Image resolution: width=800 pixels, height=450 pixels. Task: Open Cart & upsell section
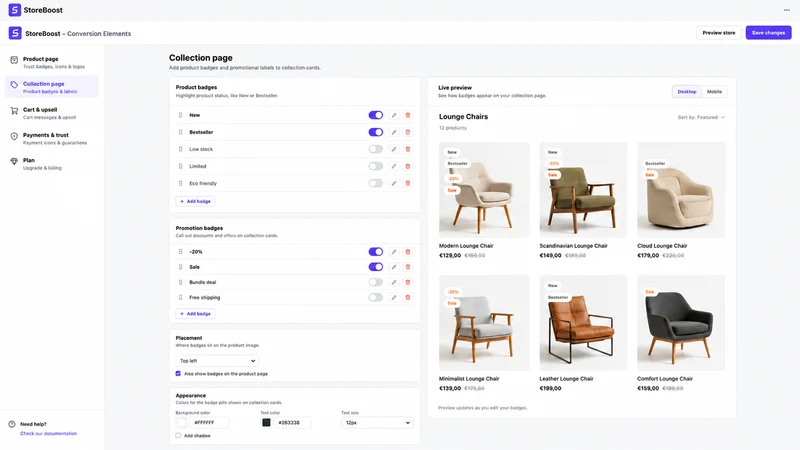52,113
